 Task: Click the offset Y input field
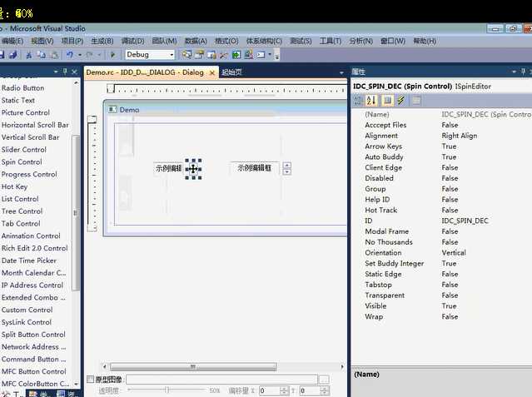311,391
